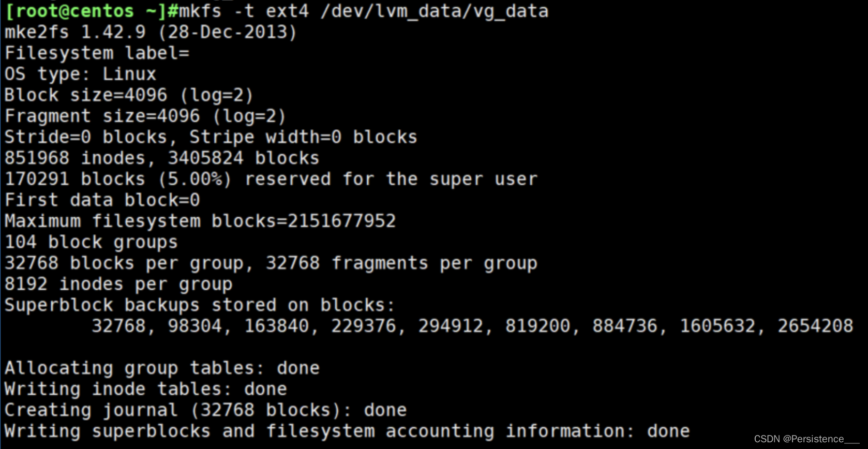The width and height of the screenshot is (868, 449).
Task: Select the 'mke2fs 1.42.9 (28-Dec-2013)' line
Action: click(x=151, y=33)
